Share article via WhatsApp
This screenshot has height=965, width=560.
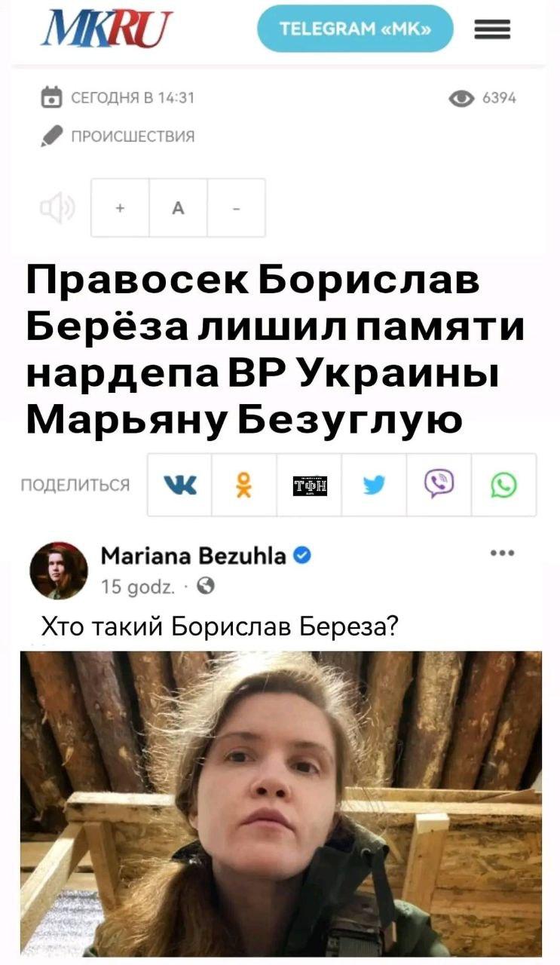point(503,485)
